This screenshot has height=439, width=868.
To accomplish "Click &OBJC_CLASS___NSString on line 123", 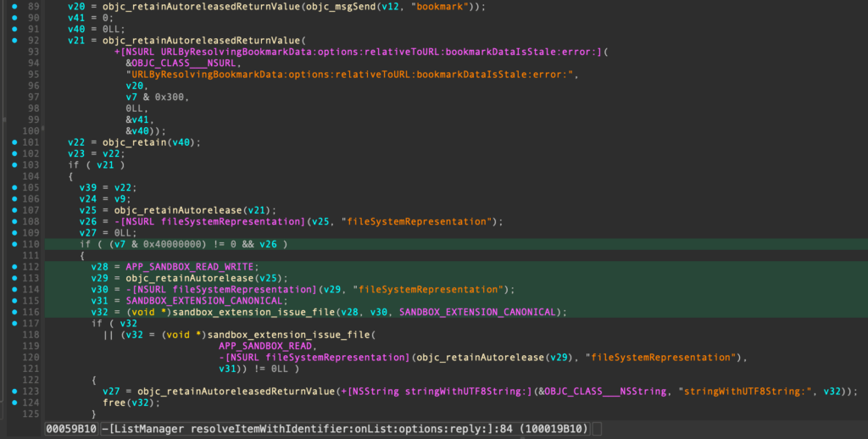I will pos(605,392).
